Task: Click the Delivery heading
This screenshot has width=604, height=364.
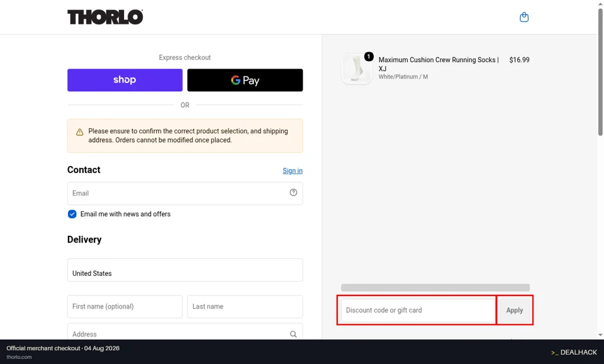Action: [x=84, y=240]
